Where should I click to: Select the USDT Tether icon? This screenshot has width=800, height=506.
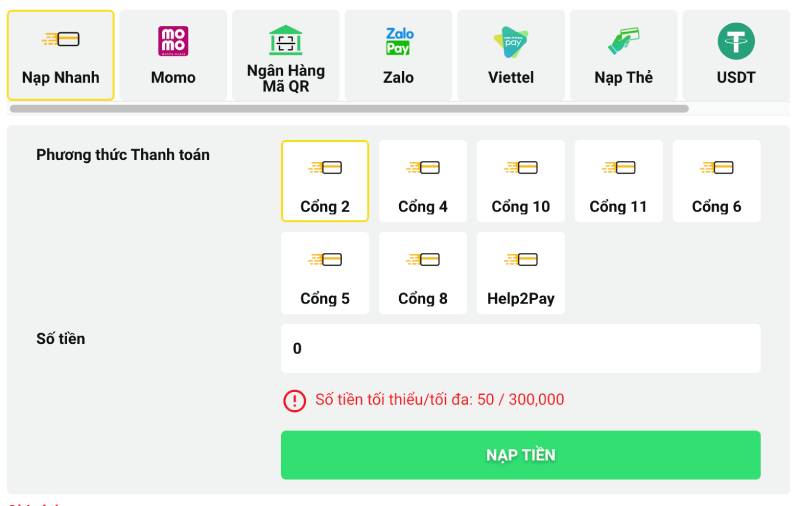tap(736, 41)
